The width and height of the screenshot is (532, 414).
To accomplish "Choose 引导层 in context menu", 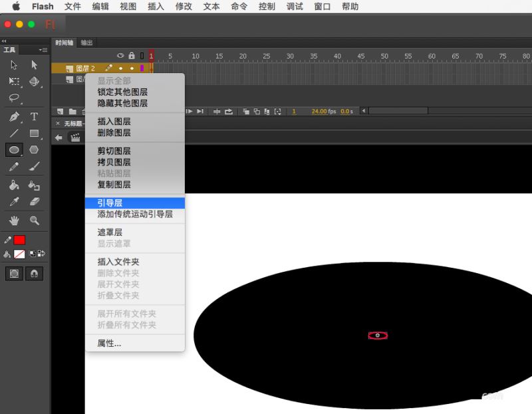I will tap(135, 203).
